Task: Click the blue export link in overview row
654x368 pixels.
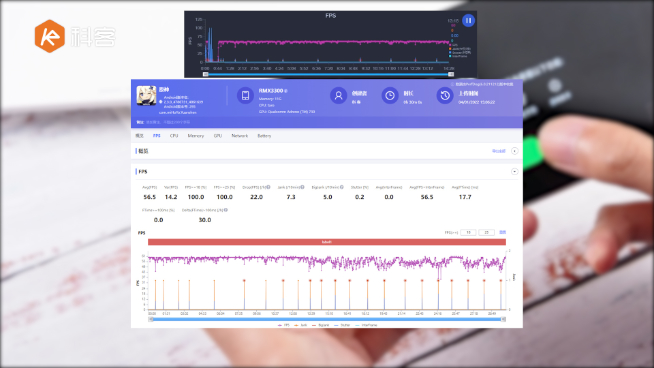Action: point(498,151)
